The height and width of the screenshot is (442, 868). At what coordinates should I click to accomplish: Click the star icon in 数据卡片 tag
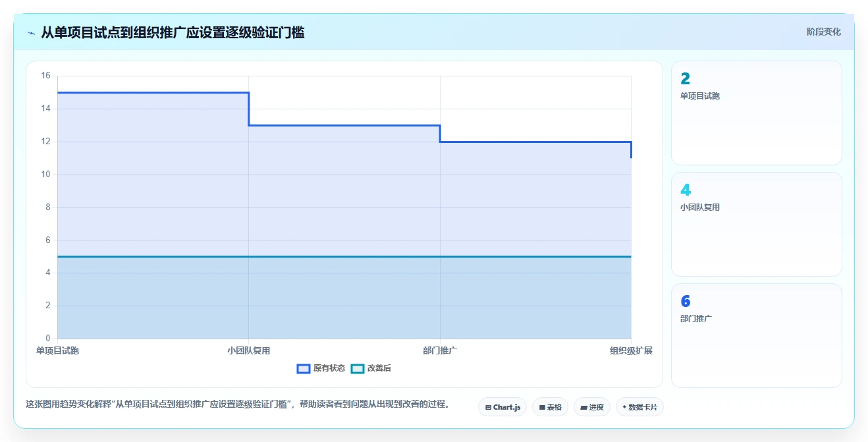tap(624, 407)
